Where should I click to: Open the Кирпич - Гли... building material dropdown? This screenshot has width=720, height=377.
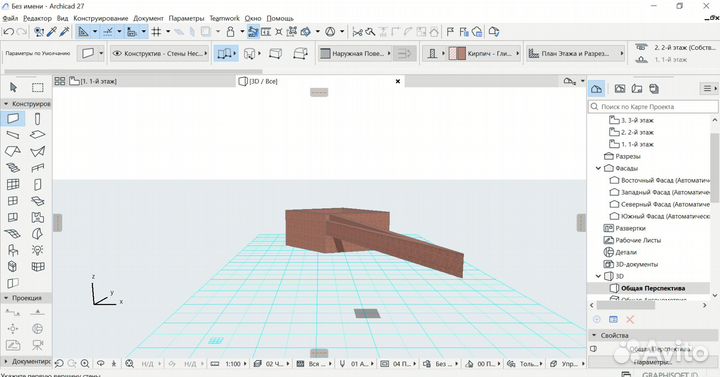point(484,54)
